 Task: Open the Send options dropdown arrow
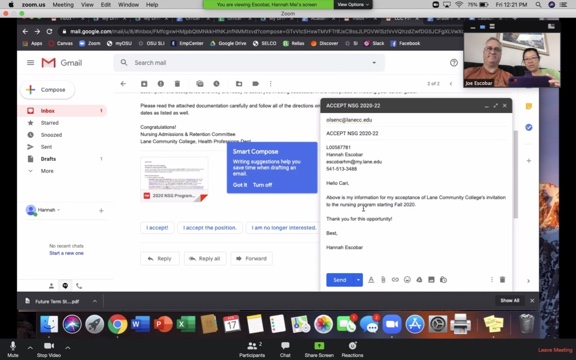click(x=358, y=280)
